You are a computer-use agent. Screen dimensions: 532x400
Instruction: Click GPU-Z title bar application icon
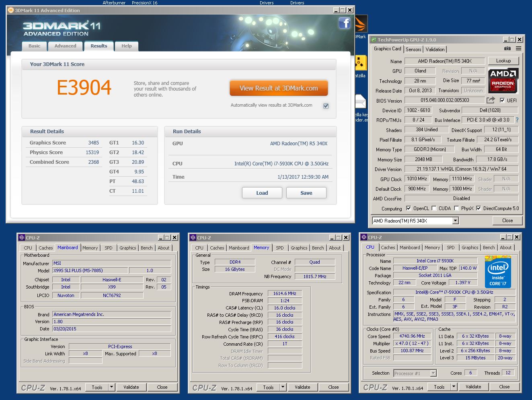(374, 40)
